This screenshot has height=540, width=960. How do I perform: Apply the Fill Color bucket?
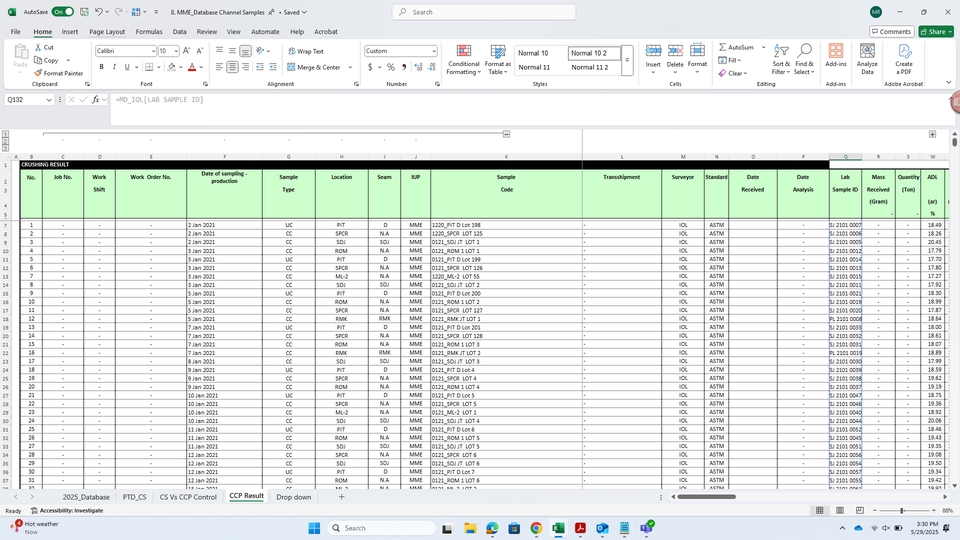171,67
